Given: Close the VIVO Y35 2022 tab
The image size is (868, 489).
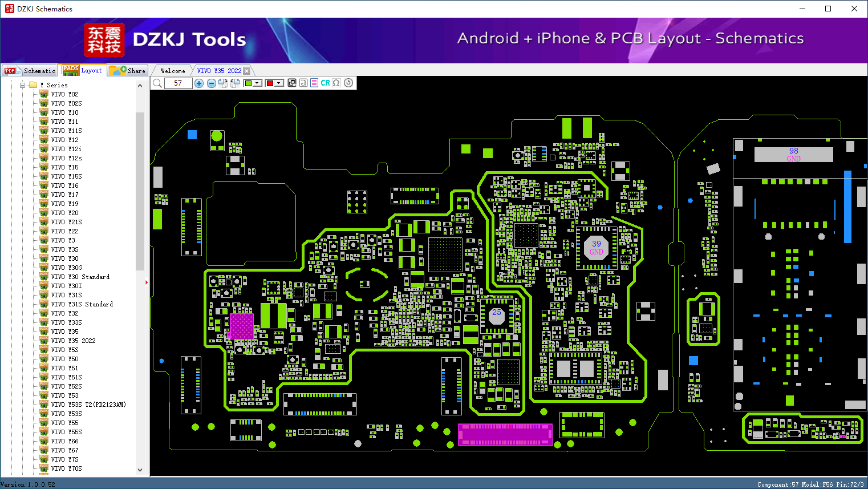Looking at the screenshot, I should [x=246, y=71].
